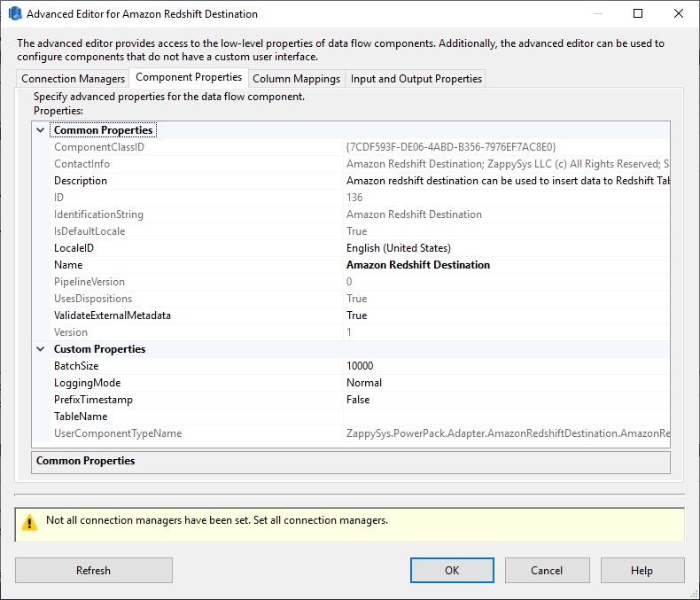Click the Refresh button
Viewport: 700px width, 600px height.
(94, 570)
